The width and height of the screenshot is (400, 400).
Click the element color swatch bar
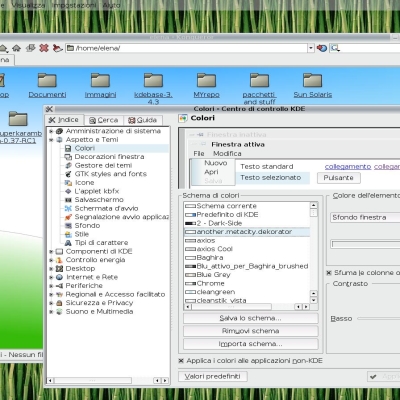366,244
